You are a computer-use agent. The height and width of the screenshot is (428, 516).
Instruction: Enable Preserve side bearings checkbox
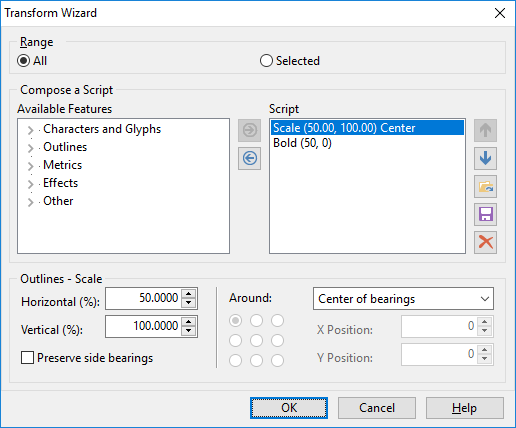click(27, 358)
